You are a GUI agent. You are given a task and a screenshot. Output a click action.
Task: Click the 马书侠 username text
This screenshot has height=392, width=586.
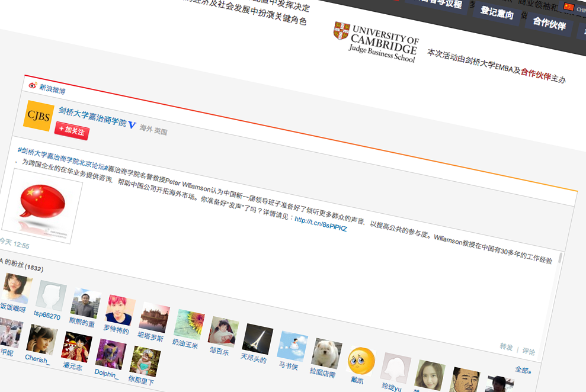tap(289, 366)
